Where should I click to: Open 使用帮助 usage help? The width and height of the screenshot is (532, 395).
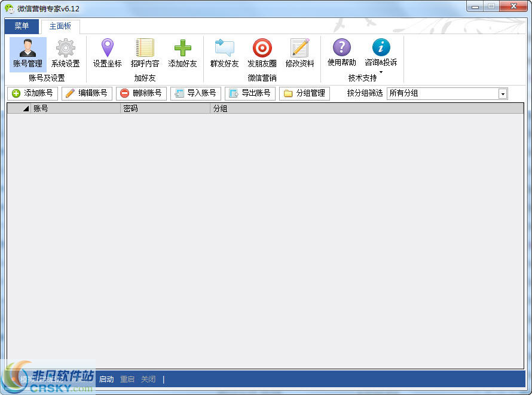341,53
